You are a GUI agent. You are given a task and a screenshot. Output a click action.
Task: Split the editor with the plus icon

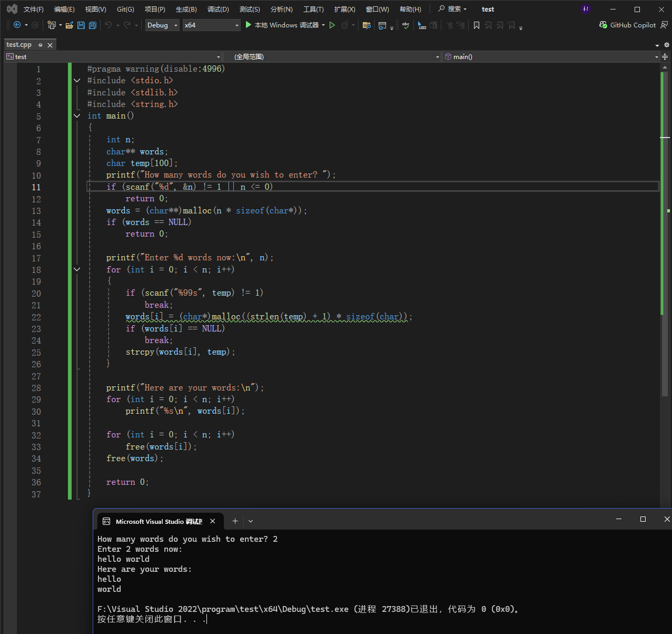coord(665,56)
